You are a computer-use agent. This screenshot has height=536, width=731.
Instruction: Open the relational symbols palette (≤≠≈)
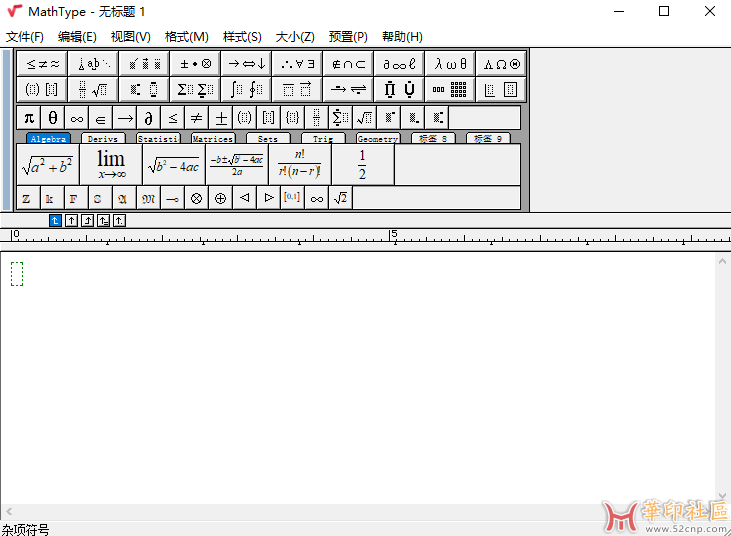coord(42,64)
